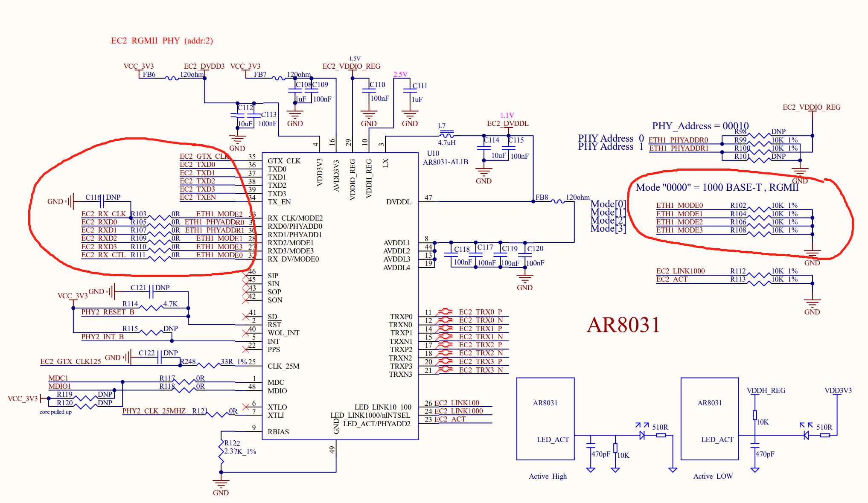
Task: Click the "R248" resistor designator
Action: (188, 361)
